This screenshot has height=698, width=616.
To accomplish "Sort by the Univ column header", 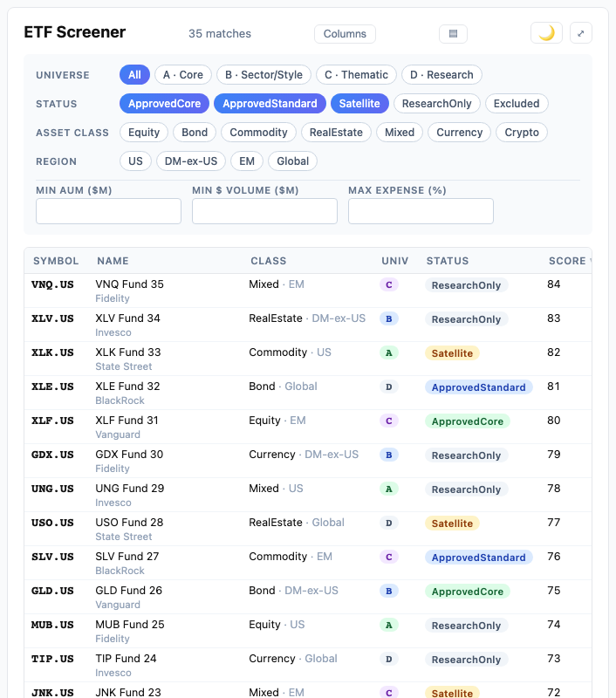I will 394,261.
